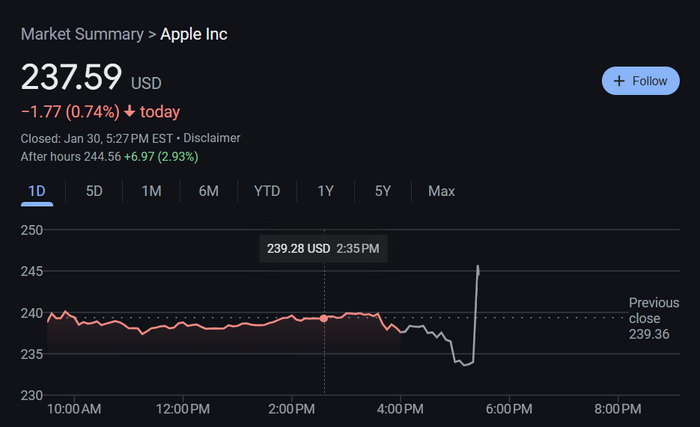Image resolution: width=700 pixels, height=427 pixels.
Task: Switch to the 1Y chart range
Action: (325, 191)
